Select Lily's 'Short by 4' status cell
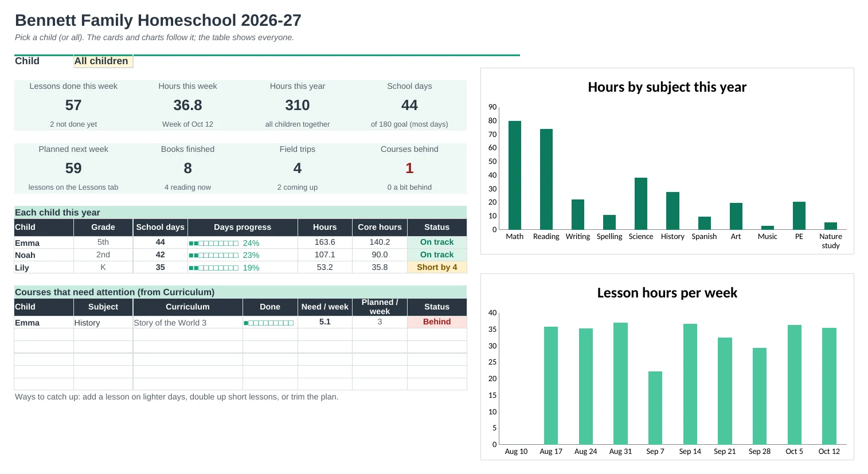868x474 pixels. click(x=437, y=267)
